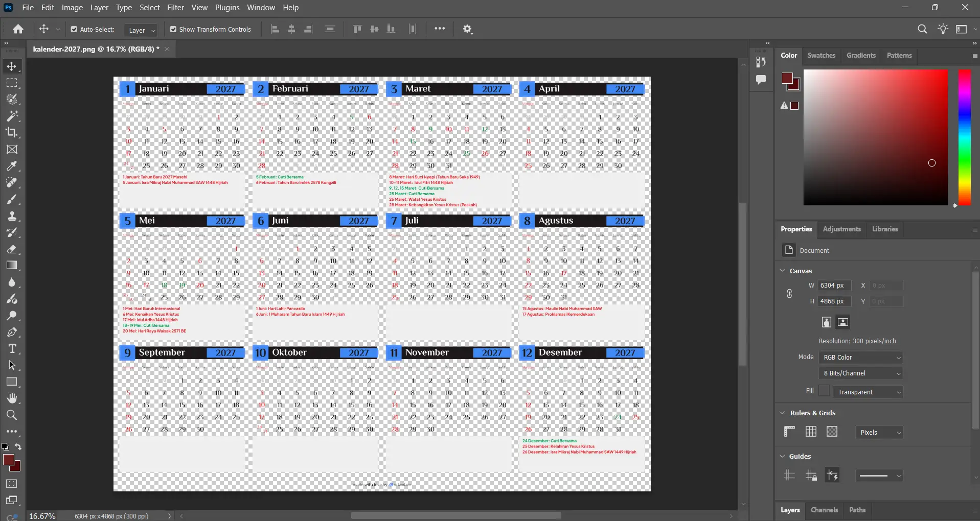Click the more align options ellipsis

pyautogui.click(x=440, y=29)
